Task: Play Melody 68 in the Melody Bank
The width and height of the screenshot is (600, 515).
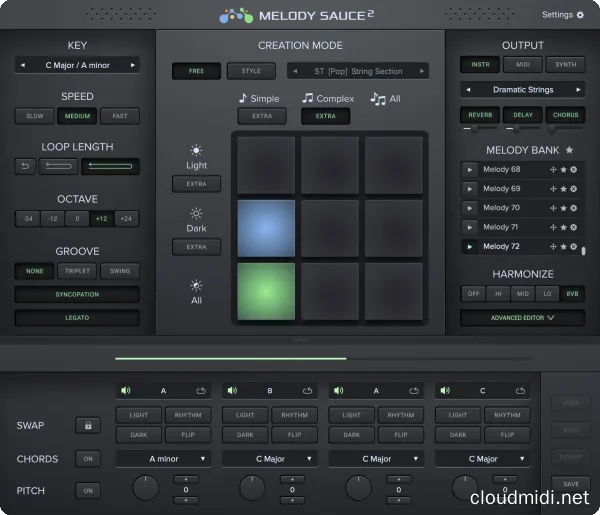Action: click(469, 169)
